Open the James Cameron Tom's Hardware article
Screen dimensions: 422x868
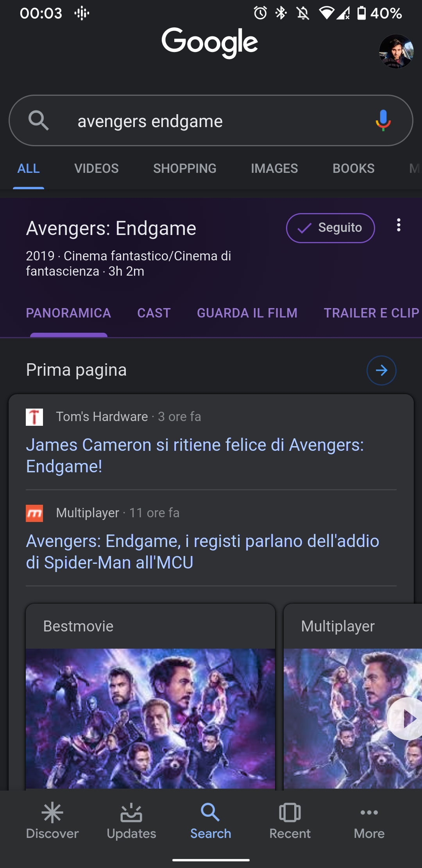coord(195,456)
